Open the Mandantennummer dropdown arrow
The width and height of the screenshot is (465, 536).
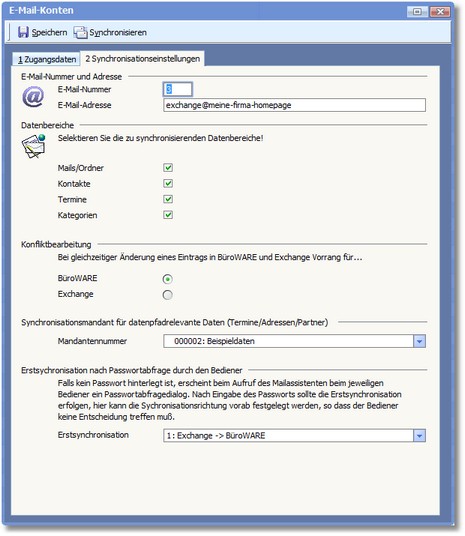click(420, 341)
